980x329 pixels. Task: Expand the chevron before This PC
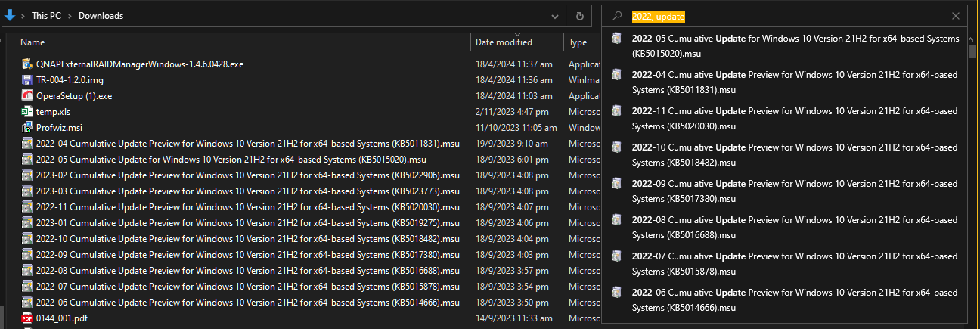coord(23,16)
